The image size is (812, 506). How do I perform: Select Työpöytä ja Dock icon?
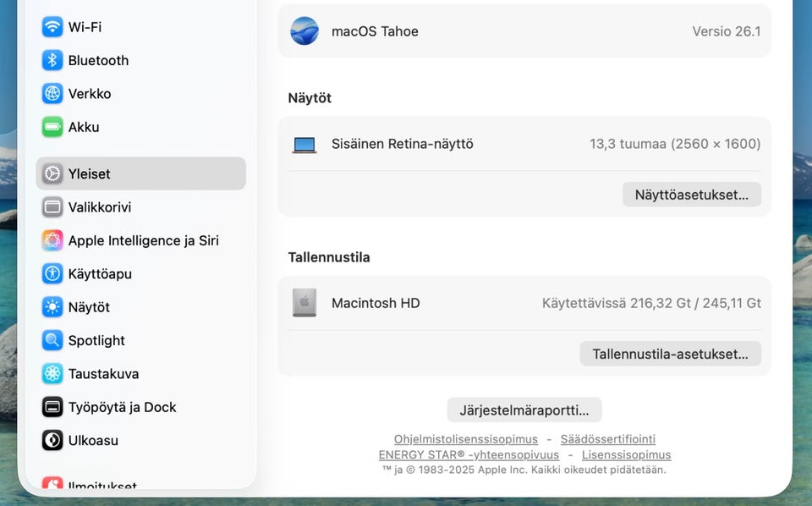pyautogui.click(x=52, y=407)
